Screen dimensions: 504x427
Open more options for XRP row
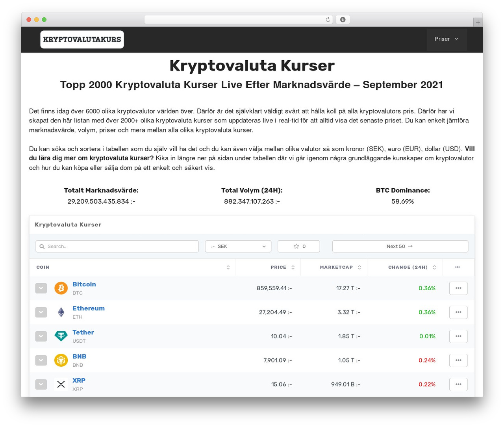(458, 384)
